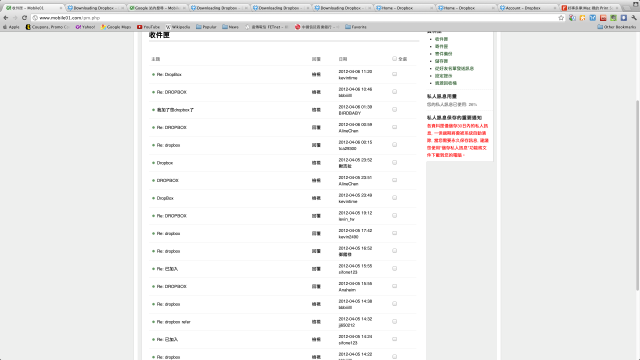Open the Re: DROPBOX message from kevin_tw
The image size is (640, 360).
click(171, 216)
